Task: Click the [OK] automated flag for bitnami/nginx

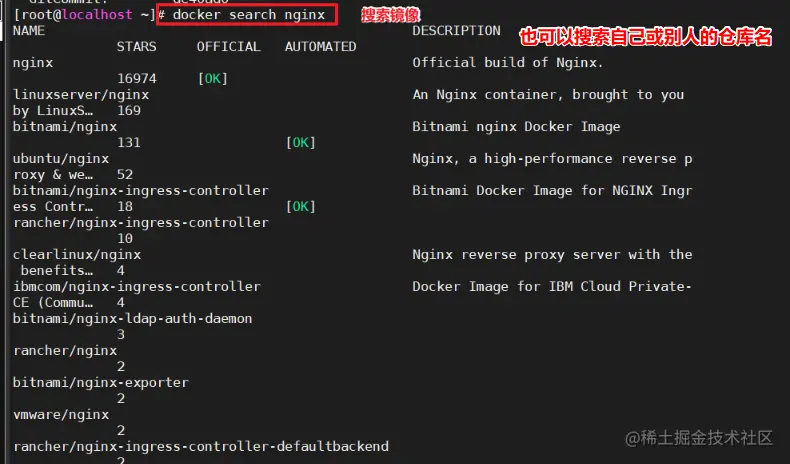Action: pyautogui.click(x=301, y=143)
